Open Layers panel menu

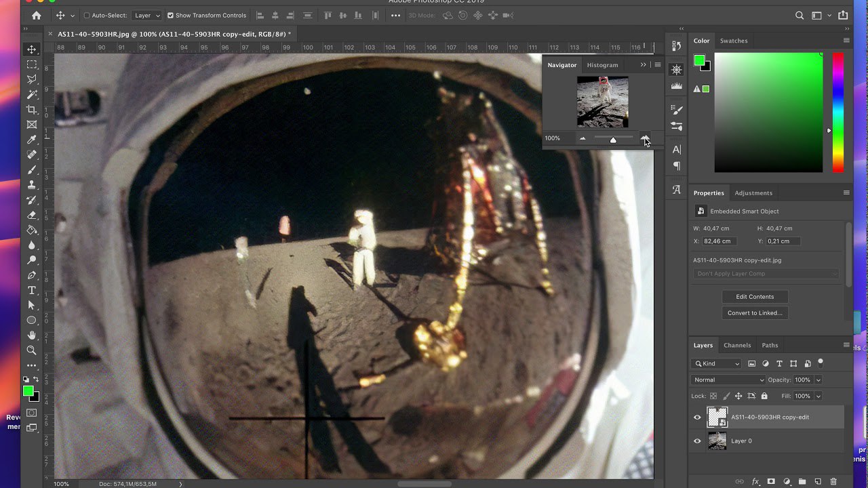(x=846, y=345)
